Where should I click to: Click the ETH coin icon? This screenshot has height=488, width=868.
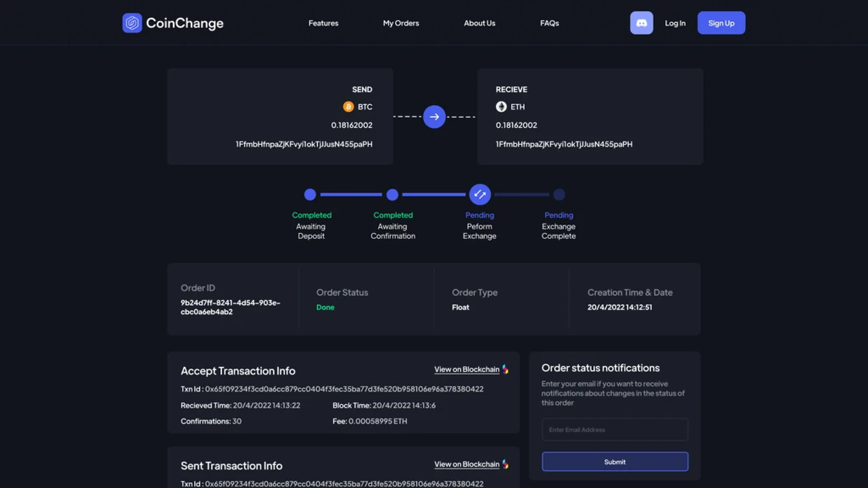501,107
